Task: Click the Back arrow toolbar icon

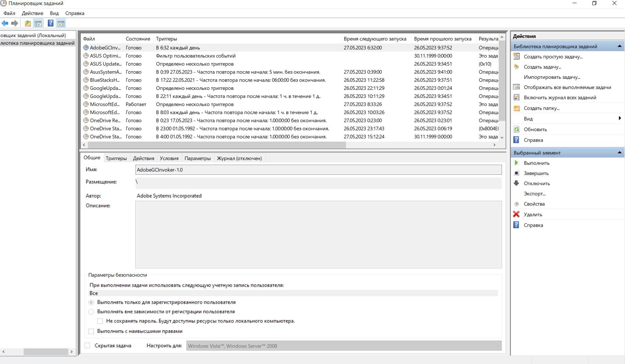Action: [5, 23]
